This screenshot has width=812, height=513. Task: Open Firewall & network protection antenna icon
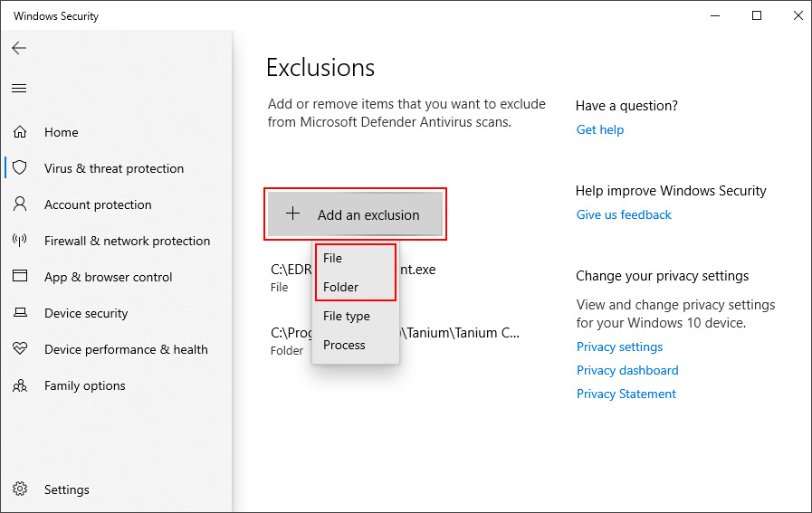pos(20,240)
